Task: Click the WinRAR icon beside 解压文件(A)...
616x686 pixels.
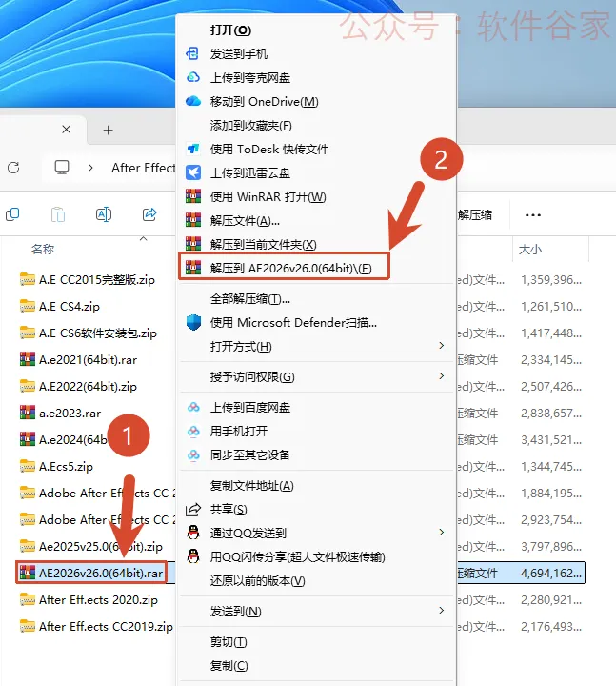Action: coord(193,220)
